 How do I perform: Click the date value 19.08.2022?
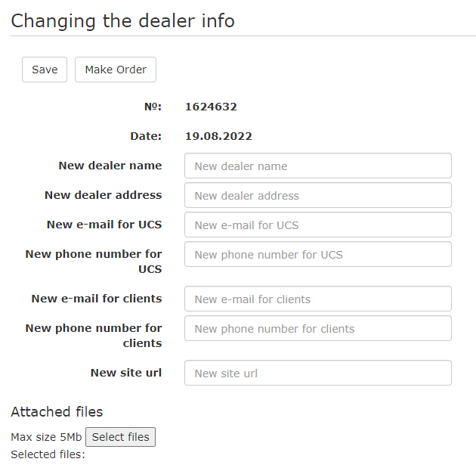[218, 136]
